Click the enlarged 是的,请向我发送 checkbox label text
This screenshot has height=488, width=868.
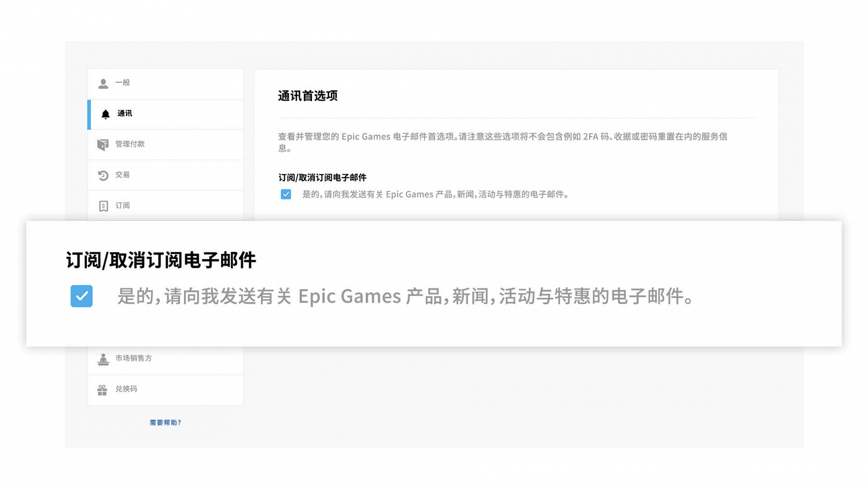point(405,296)
